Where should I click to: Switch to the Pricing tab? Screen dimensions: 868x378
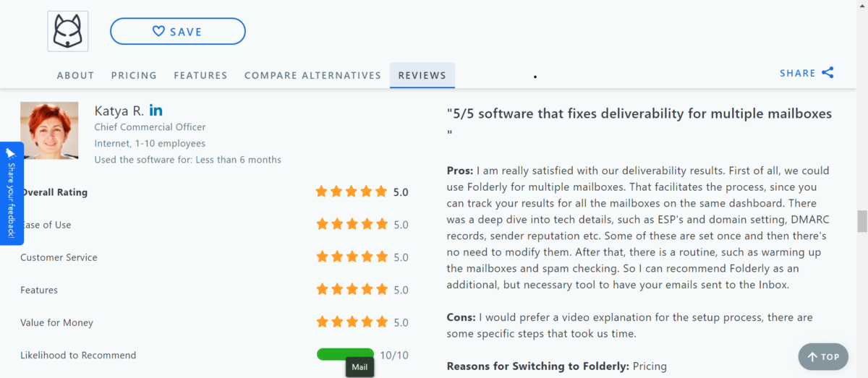[134, 75]
